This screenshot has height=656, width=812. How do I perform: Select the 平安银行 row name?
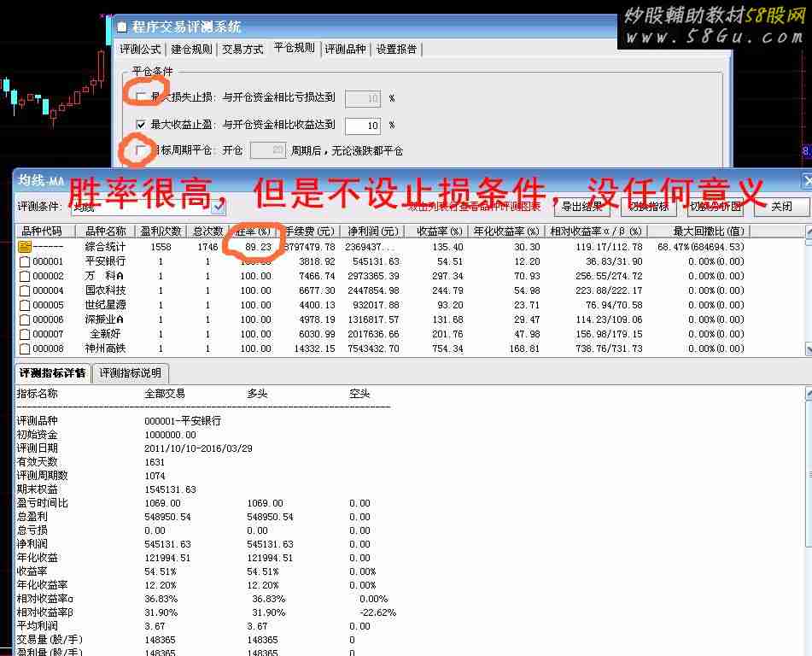point(105,261)
